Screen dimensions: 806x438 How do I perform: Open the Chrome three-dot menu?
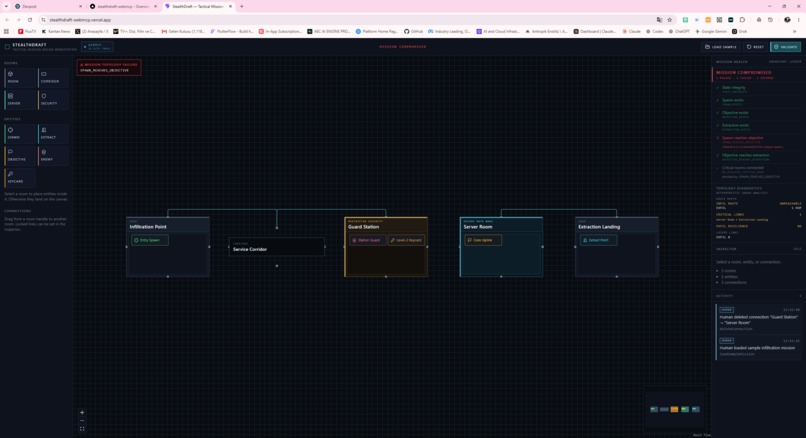pyautogui.click(x=799, y=20)
